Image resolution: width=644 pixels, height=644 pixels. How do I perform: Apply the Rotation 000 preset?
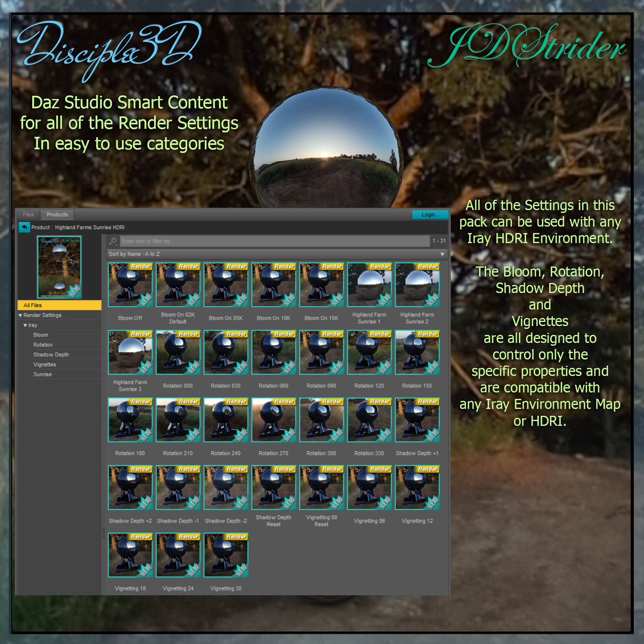(x=178, y=353)
